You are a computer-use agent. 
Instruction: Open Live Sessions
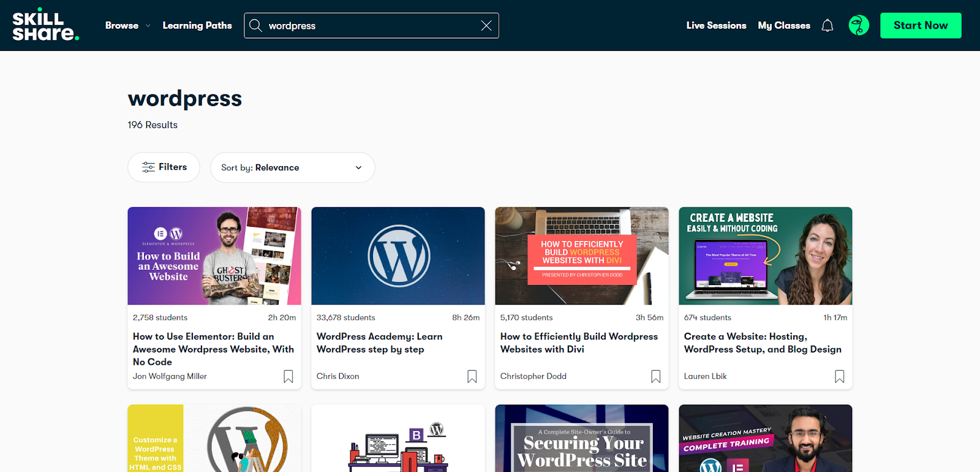point(716,26)
